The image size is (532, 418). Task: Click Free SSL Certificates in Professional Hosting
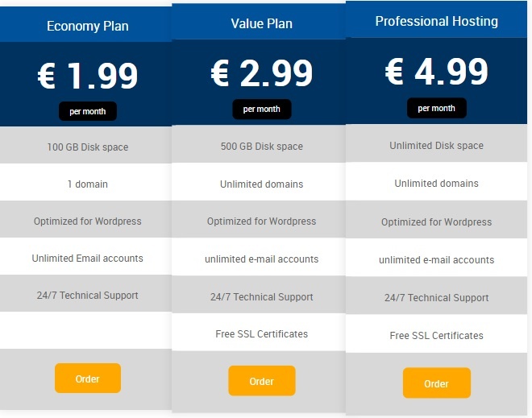(x=437, y=335)
